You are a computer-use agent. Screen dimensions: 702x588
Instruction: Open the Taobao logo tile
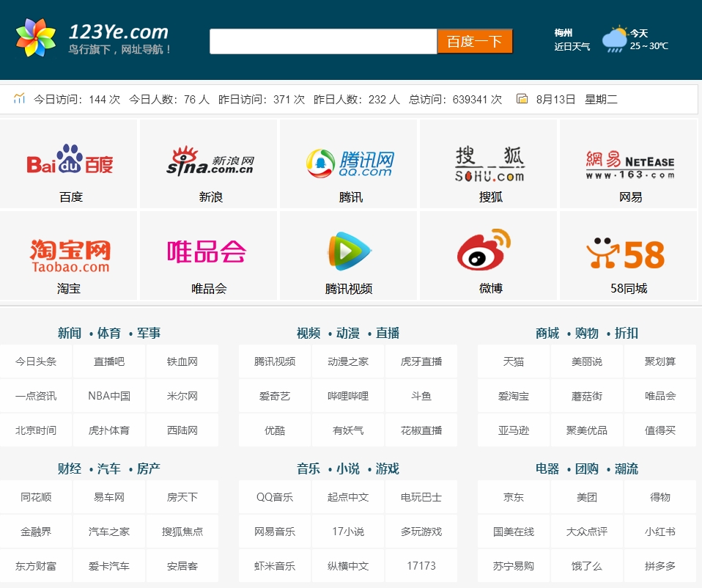(70, 254)
